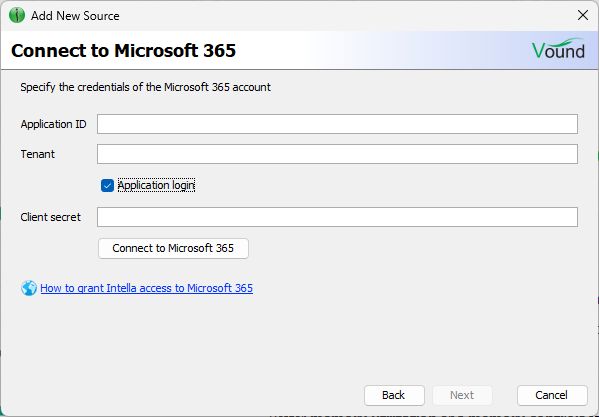
Task: Click the Intella app icon in title bar
Action: click(x=16, y=16)
